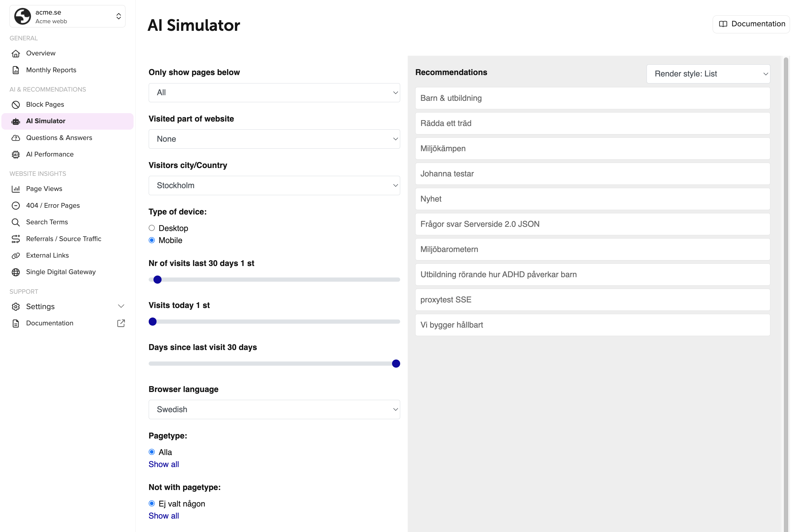Select the Mobile device radio button
The height and width of the screenshot is (532, 802).
click(152, 240)
